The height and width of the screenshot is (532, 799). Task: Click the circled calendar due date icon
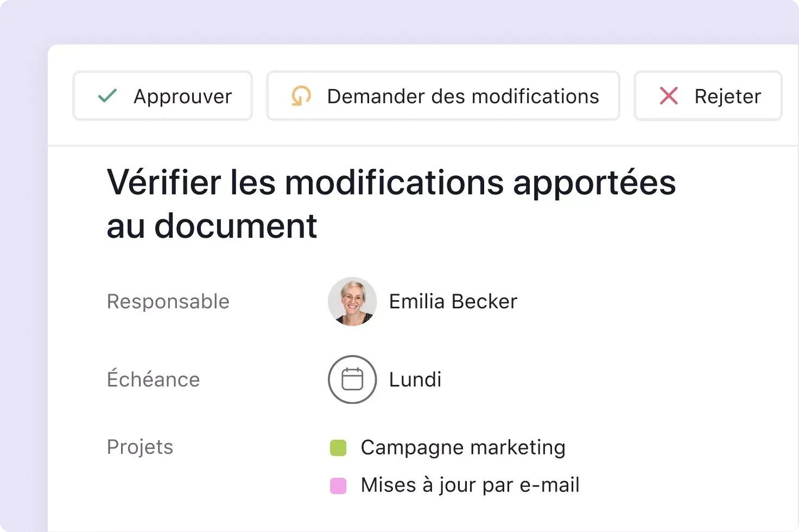point(352,379)
